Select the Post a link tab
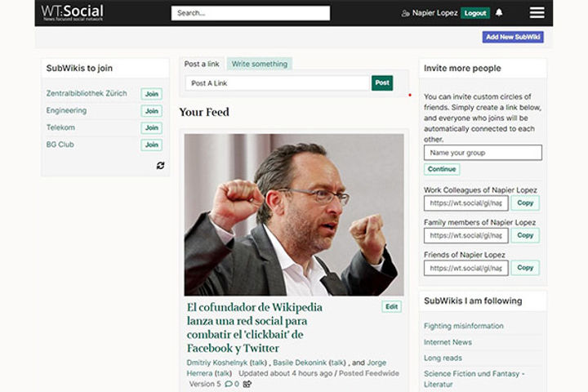Screen dimensions: 588x392 tap(201, 64)
